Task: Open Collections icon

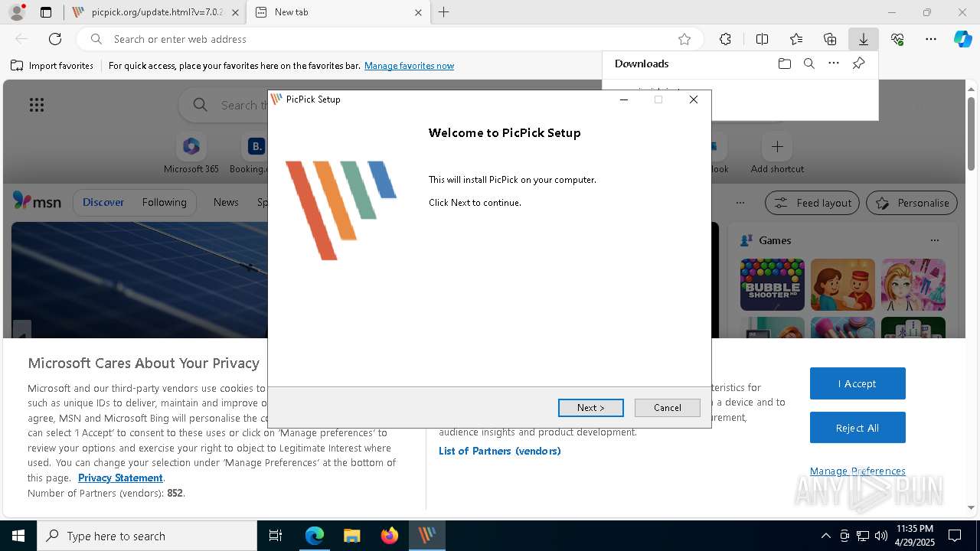Action: 830,39
